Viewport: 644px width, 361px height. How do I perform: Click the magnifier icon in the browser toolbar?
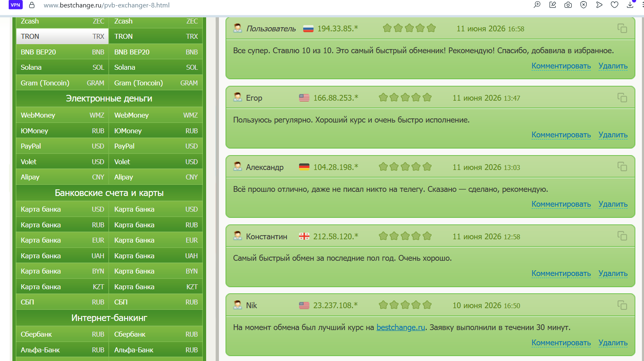pyautogui.click(x=537, y=5)
